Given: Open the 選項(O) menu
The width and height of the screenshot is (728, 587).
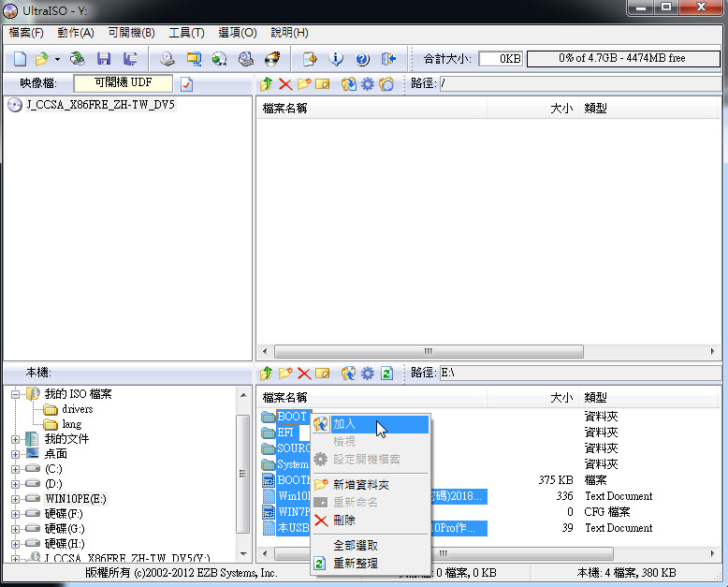Looking at the screenshot, I should pos(238,33).
